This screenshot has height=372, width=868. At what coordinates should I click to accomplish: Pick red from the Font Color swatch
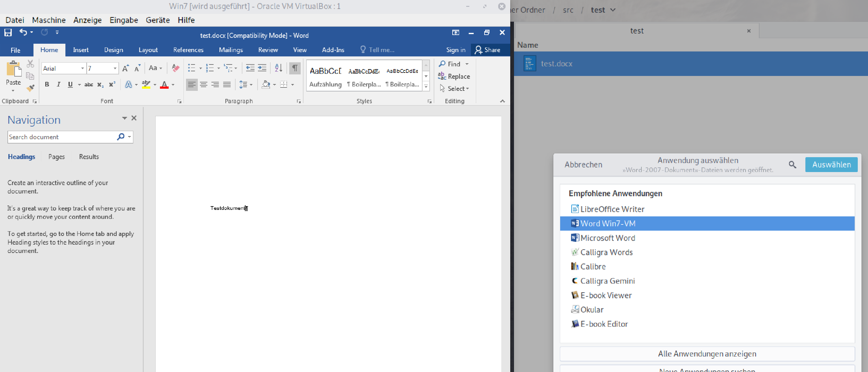[x=165, y=84]
